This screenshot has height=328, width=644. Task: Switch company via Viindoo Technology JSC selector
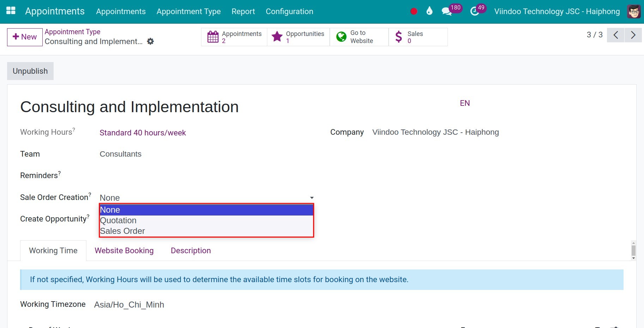pyautogui.click(x=557, y=11)
